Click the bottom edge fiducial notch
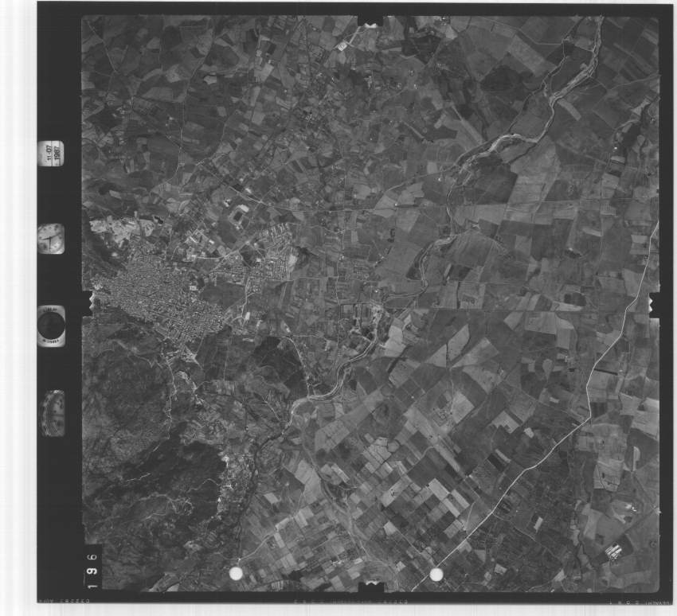677x616 pixels. [370, 587]
